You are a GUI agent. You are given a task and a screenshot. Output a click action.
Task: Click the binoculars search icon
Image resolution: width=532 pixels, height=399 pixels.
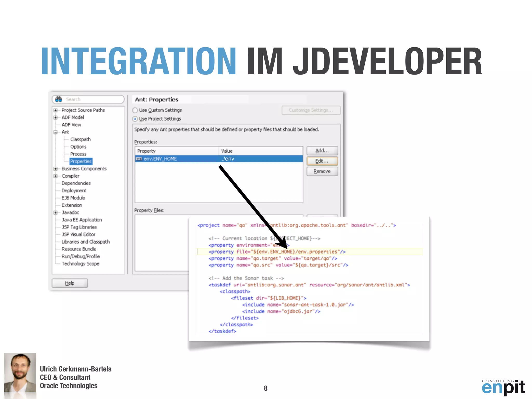click(58, 99)
